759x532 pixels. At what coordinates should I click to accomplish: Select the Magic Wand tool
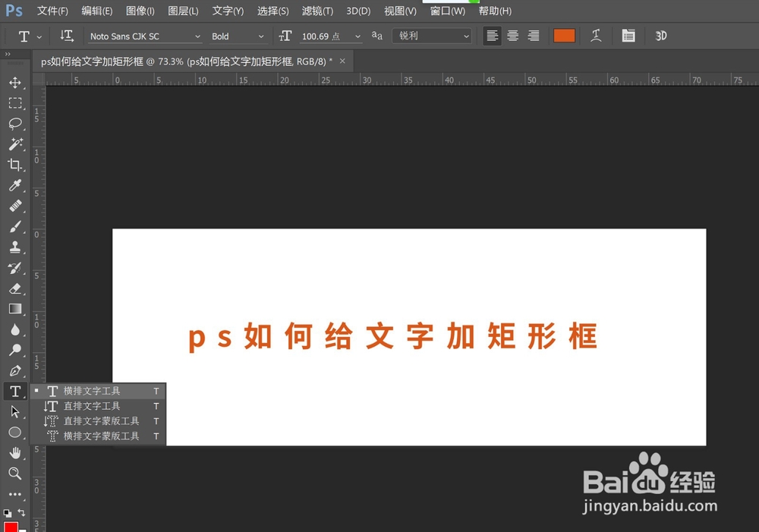point(15,144)
